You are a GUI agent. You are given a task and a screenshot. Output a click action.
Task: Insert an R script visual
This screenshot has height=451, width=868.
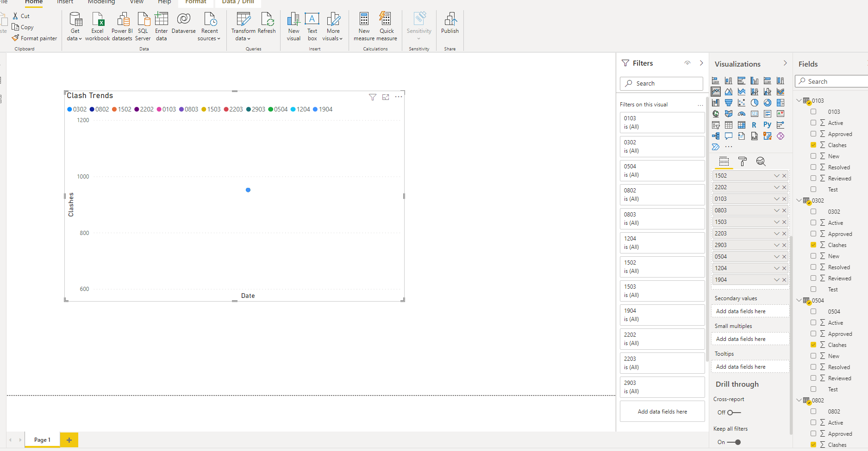[755, 125]
